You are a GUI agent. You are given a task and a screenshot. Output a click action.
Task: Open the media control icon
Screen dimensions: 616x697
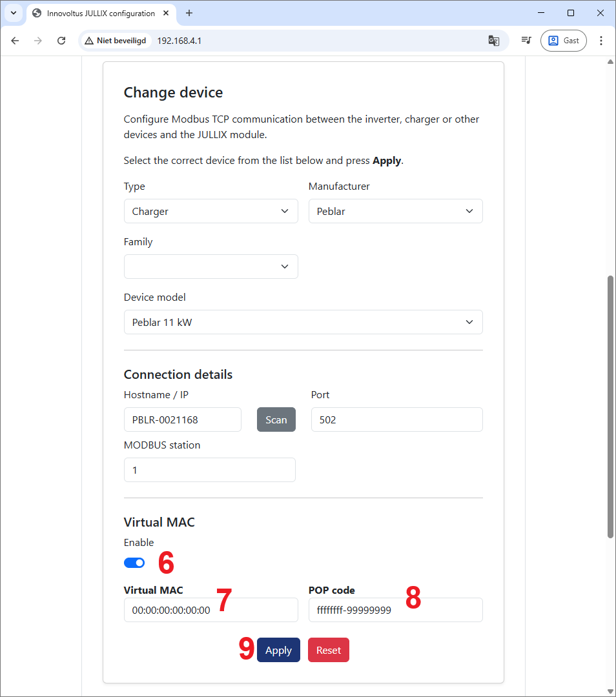[x=526, y=41]
